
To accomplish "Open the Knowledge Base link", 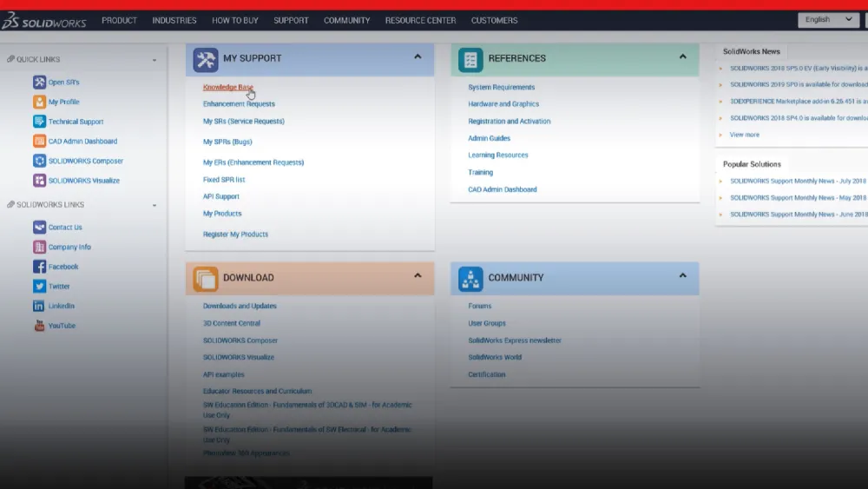I will coord(228,87).
